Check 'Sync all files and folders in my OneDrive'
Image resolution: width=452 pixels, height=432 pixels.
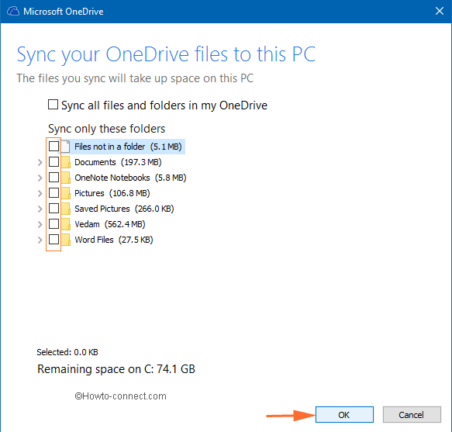(x=53, y=105)
